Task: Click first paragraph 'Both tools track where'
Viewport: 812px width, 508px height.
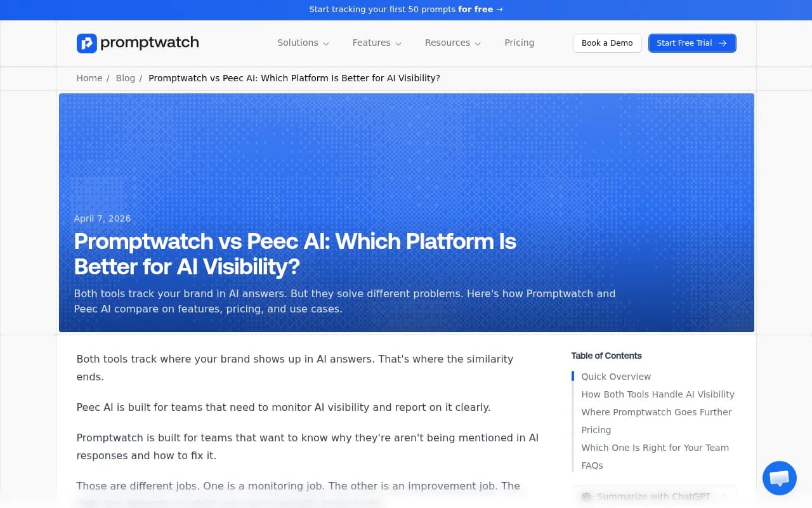Action: point(295,368)
